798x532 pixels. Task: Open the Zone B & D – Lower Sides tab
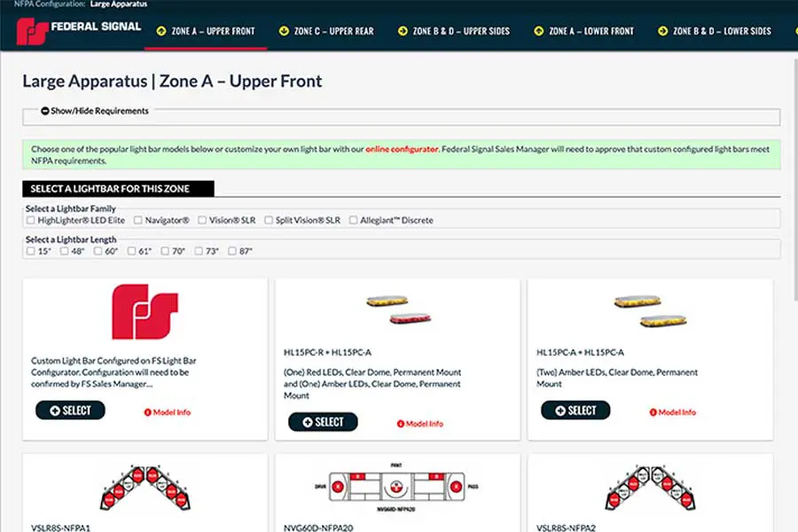pos(715,31)
